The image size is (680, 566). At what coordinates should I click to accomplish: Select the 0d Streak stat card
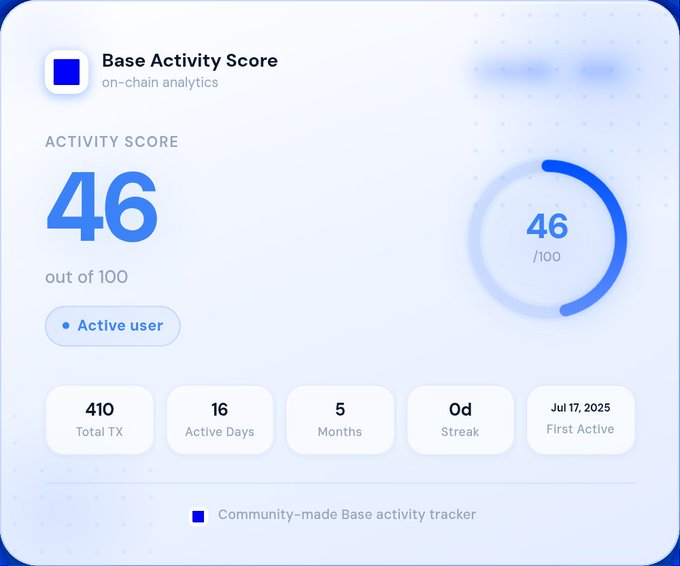(460, 420)
